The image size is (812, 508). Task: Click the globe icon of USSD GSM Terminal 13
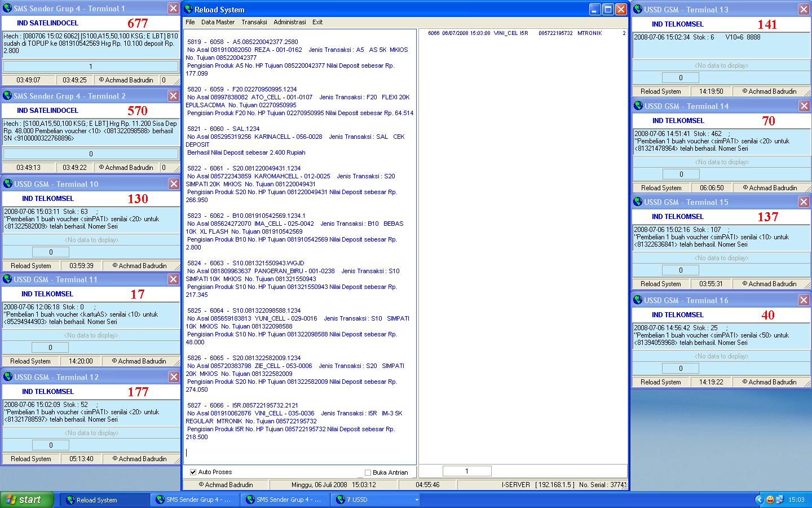(638, 9)
